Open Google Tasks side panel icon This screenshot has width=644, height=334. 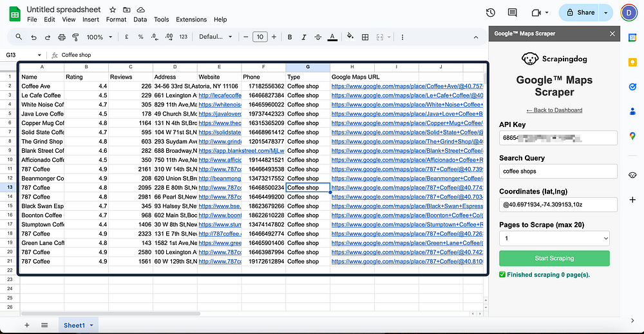point(632,87)
